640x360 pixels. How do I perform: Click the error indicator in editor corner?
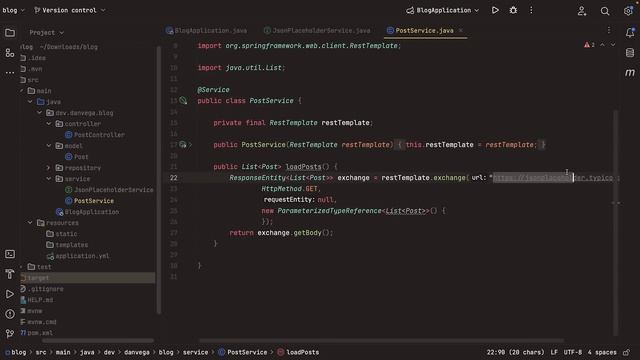coord(589,45)
